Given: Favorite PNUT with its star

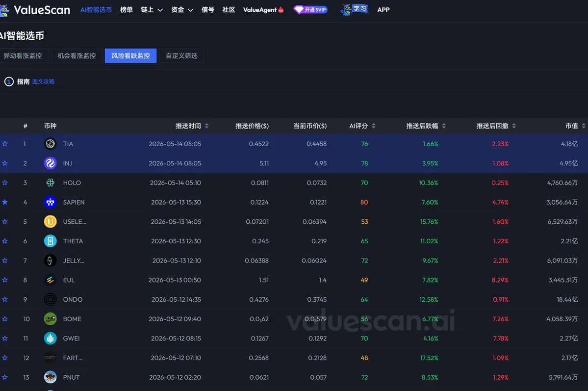Looking at the screenshot, I should (x=5, y=377).
